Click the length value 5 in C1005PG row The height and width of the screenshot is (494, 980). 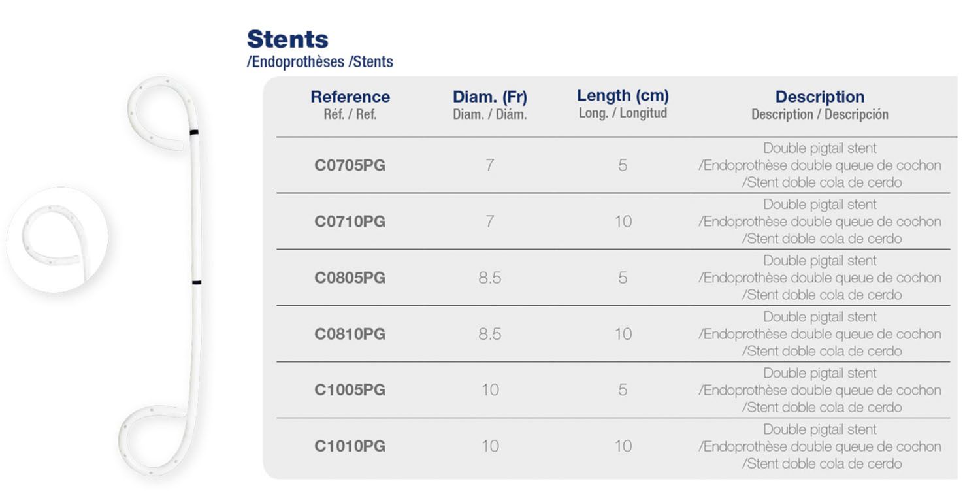point(623,390)
